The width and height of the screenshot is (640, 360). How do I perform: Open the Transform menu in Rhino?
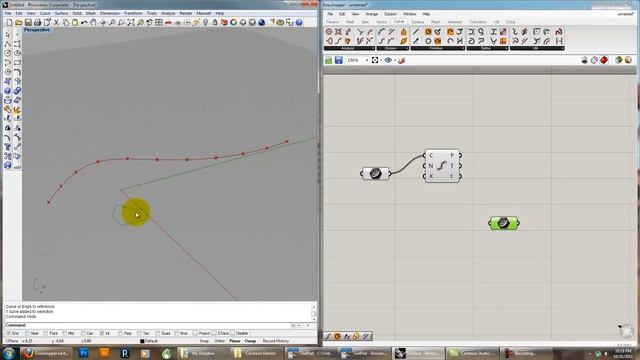(x=133, y=13)
